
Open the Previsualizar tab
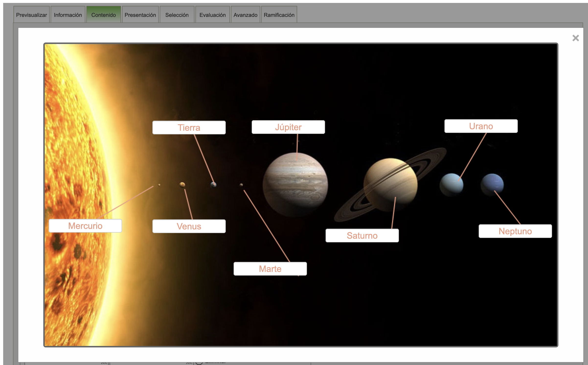(31, 15)
